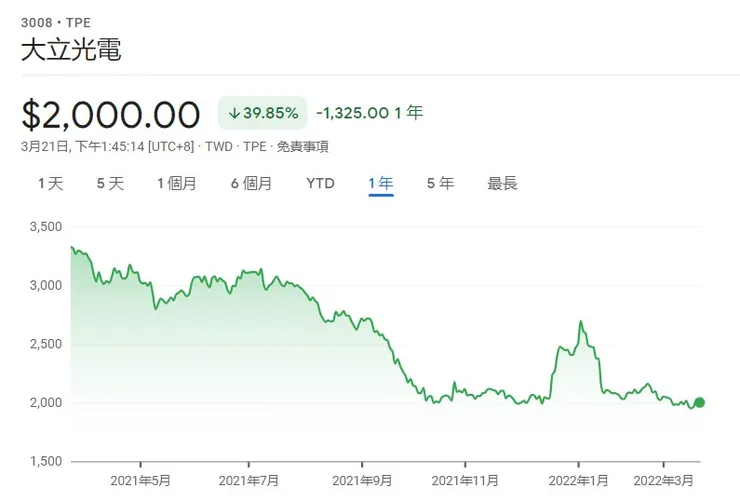Select the 5天 time range tab
This screenshot has height=504, width=740.
coord(110,183)
